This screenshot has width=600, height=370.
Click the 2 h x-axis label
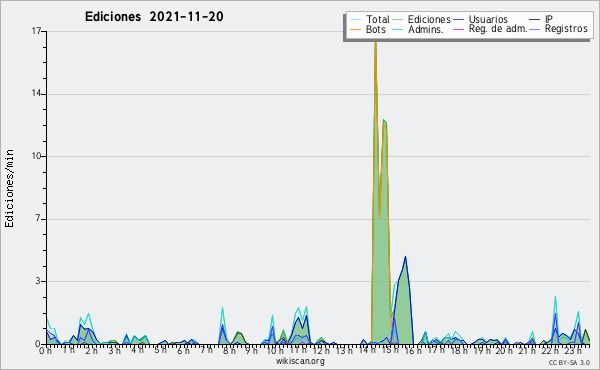[x=91, y=350]
